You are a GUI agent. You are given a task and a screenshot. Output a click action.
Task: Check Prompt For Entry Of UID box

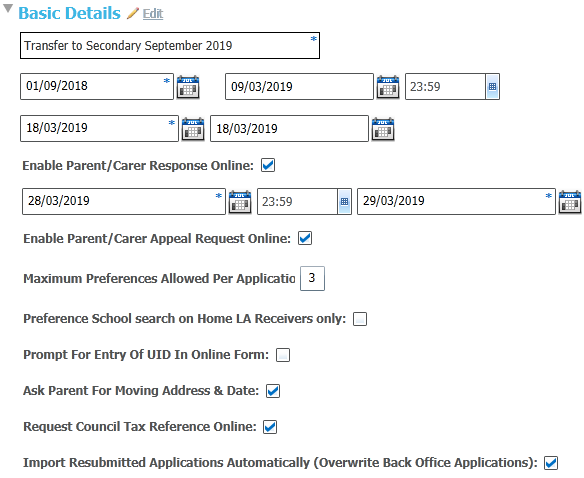[x=283, y=355]
